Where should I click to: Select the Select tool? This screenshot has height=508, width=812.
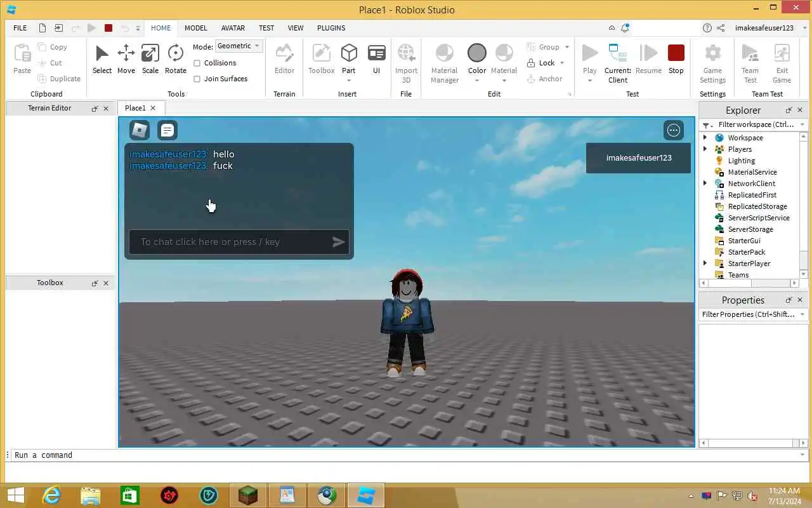point(101,59)
